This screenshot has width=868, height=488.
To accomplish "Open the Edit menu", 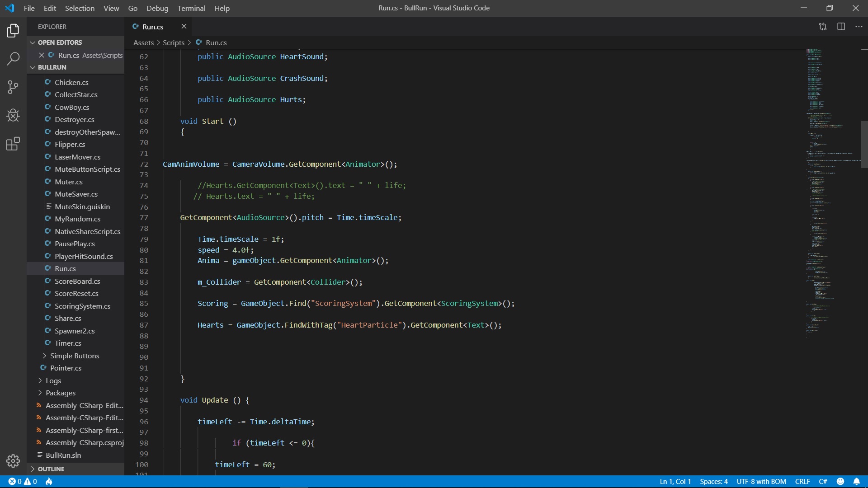I will [50, 8].
